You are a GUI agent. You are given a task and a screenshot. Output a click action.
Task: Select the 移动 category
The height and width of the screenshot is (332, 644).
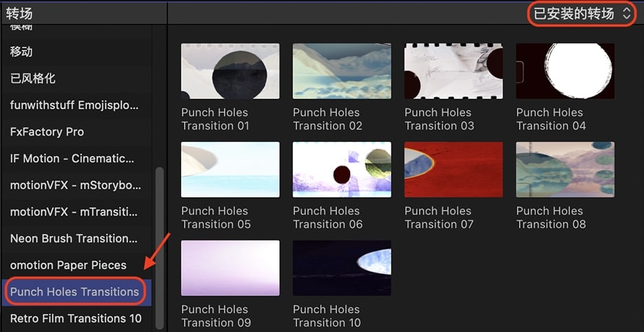pyautogui.click(x=21, y=52)
